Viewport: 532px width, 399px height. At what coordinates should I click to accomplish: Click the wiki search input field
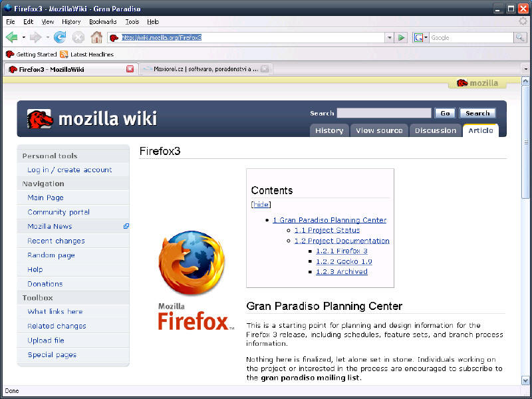point(384,113)
